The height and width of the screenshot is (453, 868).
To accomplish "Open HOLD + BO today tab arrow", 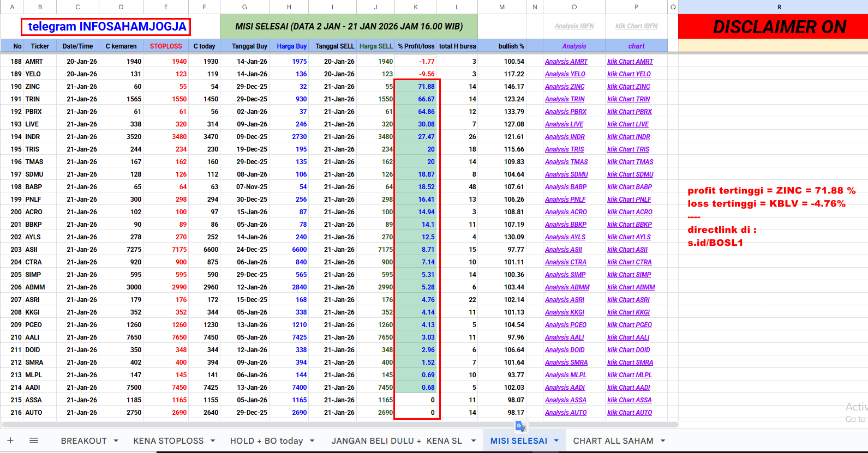I will click(x=312, y=440).
